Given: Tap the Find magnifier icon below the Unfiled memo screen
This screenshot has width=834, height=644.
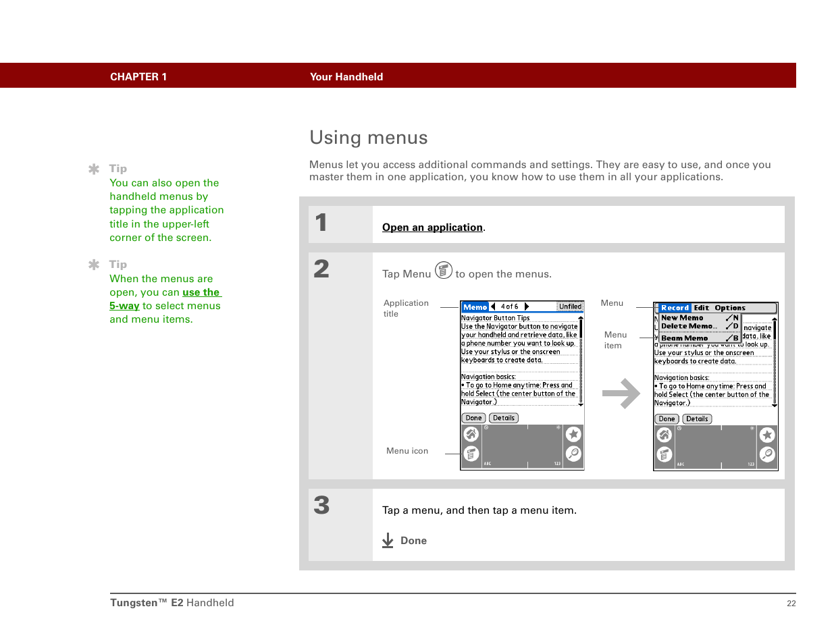Looking at the screenshot, I should point(573,454).
